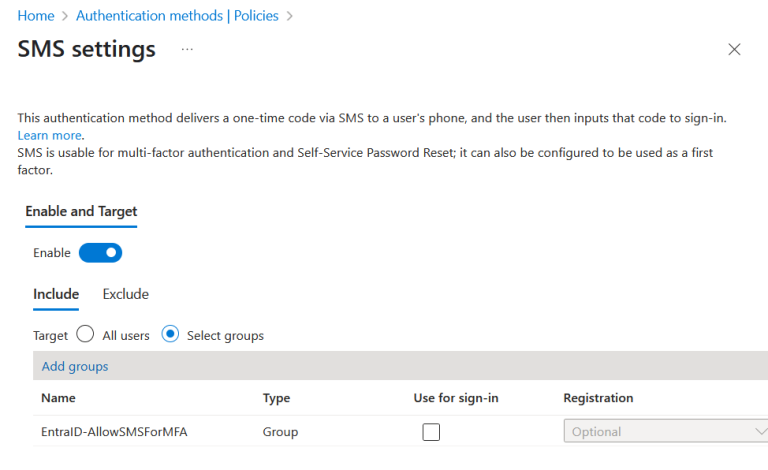768x470 pixels.
Task: Switch to the Enable and Target tab
Action: coord(81,211)
